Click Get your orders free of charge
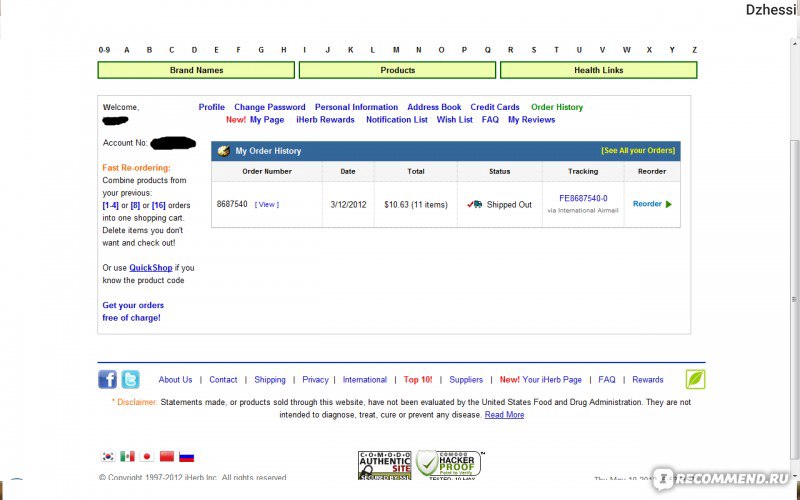 (133, 311)
